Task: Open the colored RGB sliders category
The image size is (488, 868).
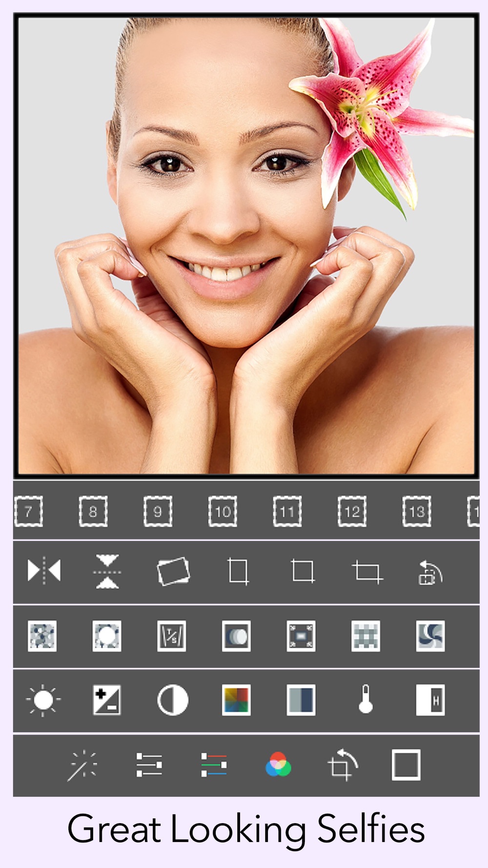Action: point(214,765)
